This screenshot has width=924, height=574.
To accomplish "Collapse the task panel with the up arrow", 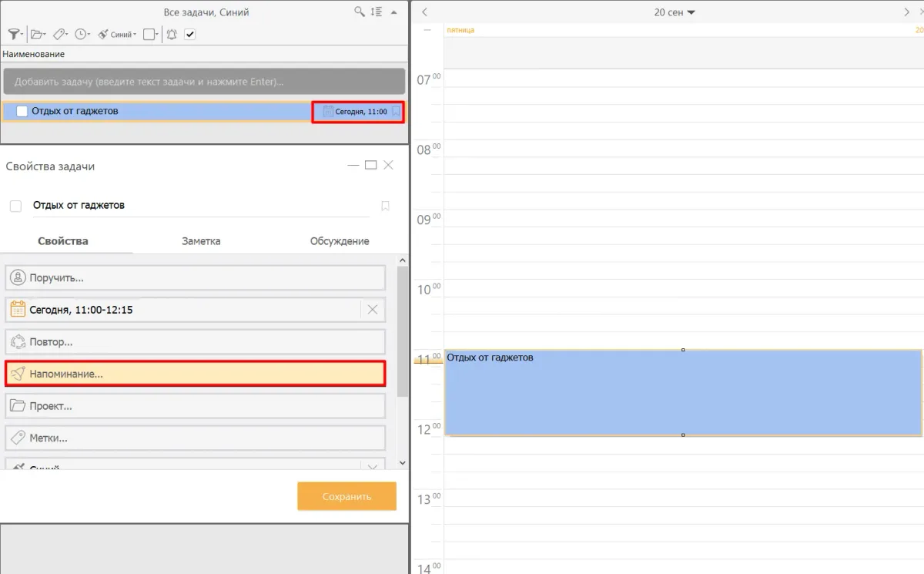I will tap(394, 12).
